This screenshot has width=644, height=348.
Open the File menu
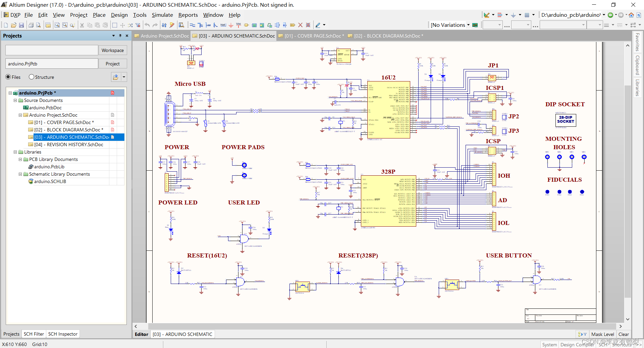tap(29, 15)
